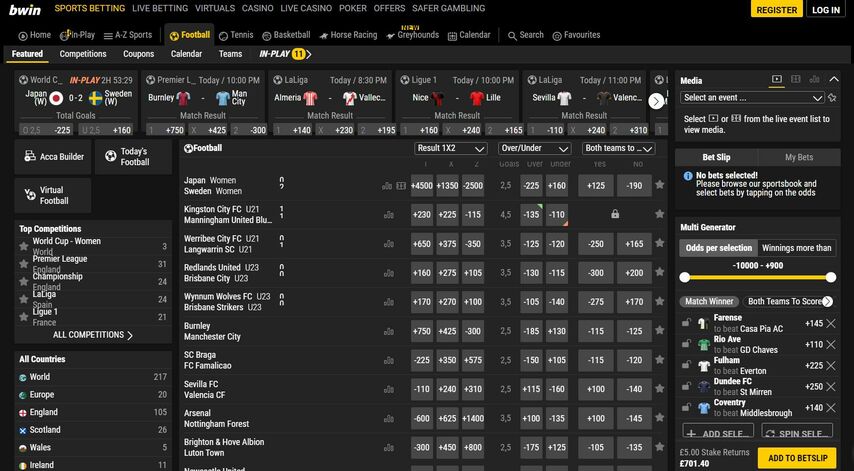Open In-Play section in sports bar
Image resolution: width=854 pixels, height=471 pixels.
click(77, 35)
